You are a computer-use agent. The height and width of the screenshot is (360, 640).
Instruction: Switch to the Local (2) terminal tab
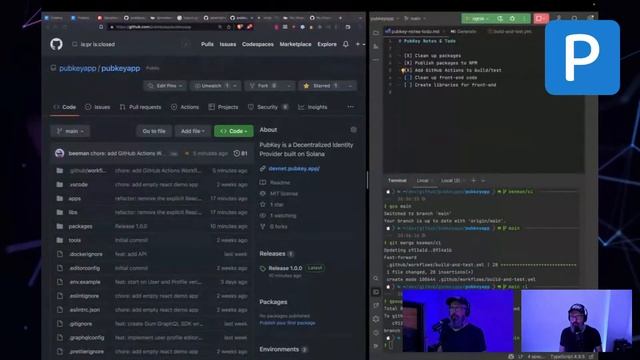pos(450,180)
